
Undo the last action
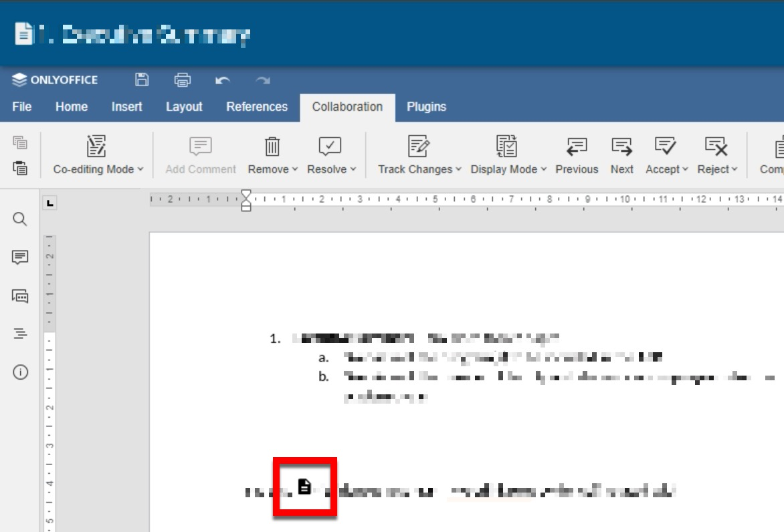(x=223, y=80)
